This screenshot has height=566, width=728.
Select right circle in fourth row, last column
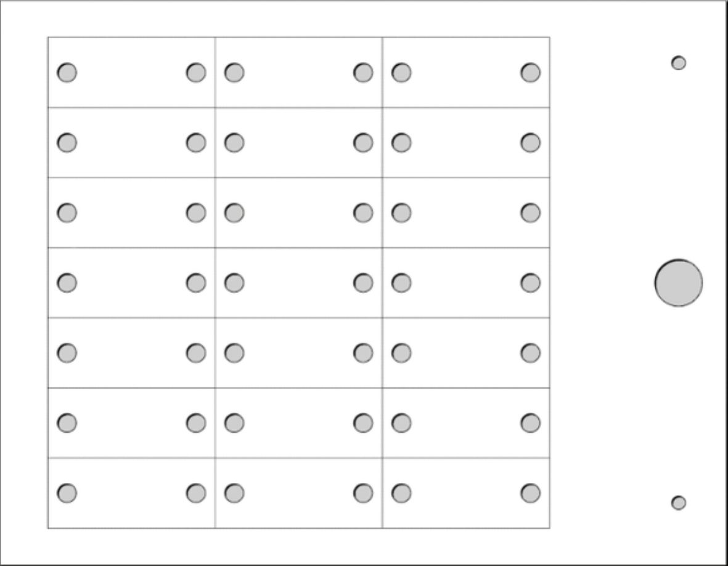click(x=530, y=283)
